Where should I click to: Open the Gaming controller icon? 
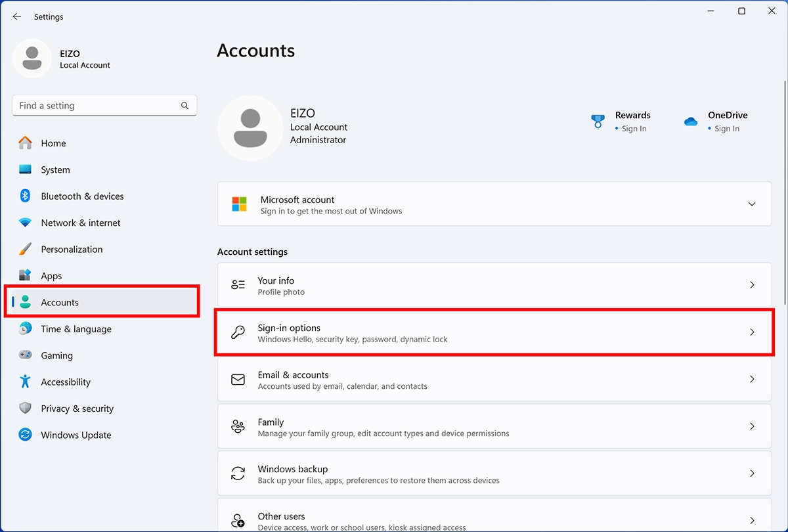25,355
